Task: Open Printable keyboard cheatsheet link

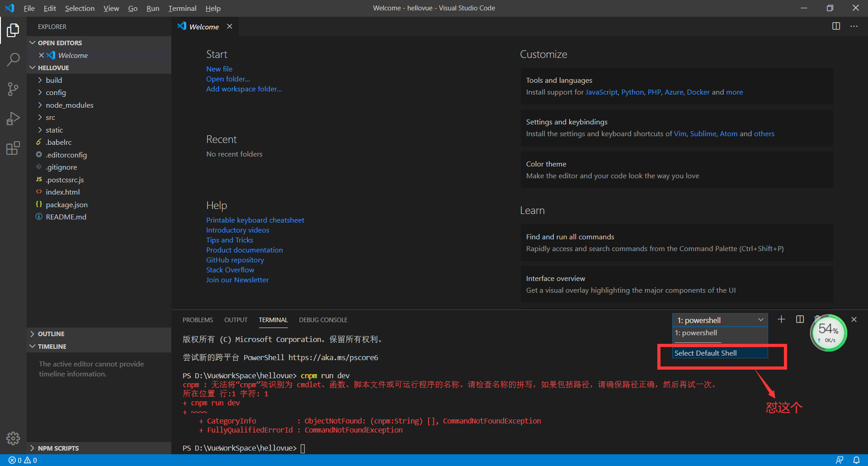Action: pyautogui.click(x=255, y=220)
